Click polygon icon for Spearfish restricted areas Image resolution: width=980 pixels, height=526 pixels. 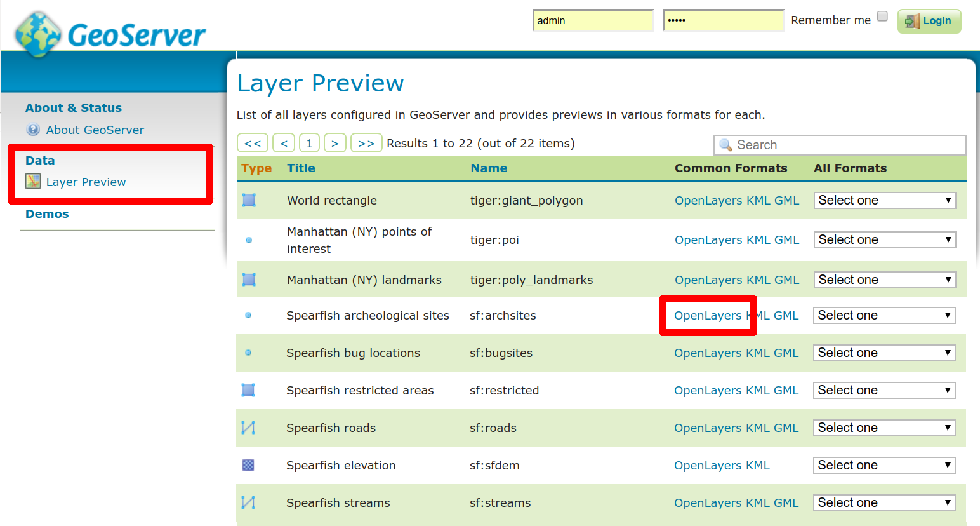pyautogui.click(x=248, y=390)
